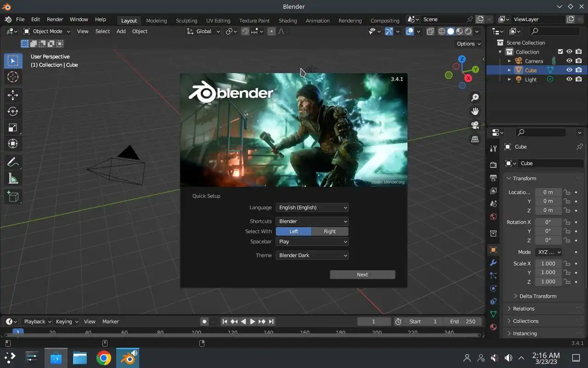Open Global transform orientation dropdown
588x368 pixels.
point(203,31)
